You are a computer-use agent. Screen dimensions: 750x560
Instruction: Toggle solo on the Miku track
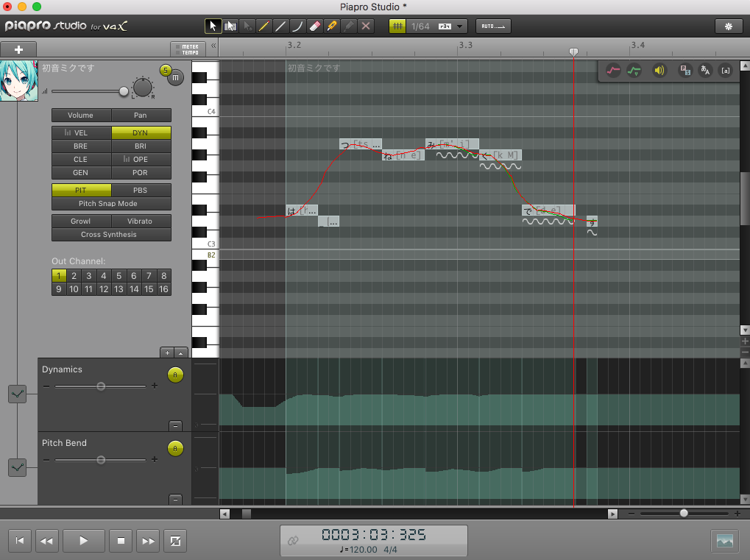tap(166, 71)
